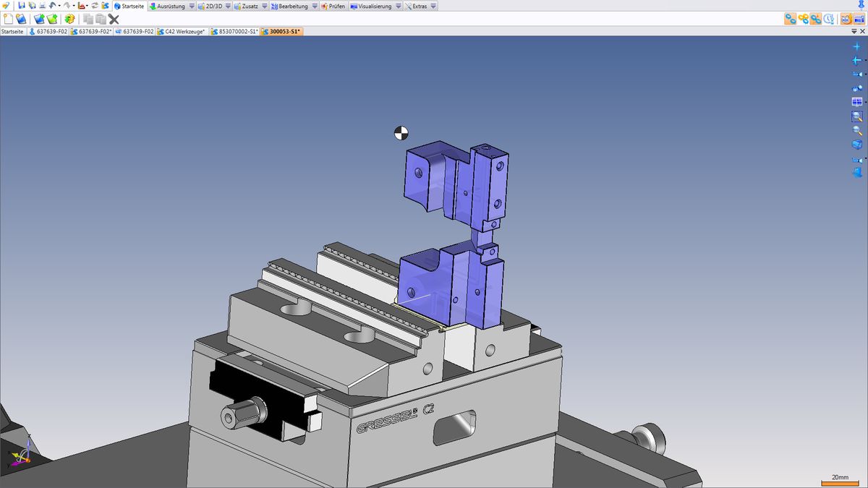The width and height of the screenshot is (868, 488).
Task: Click the blue document icon beside the new page icon
Action: pos(22,19)
